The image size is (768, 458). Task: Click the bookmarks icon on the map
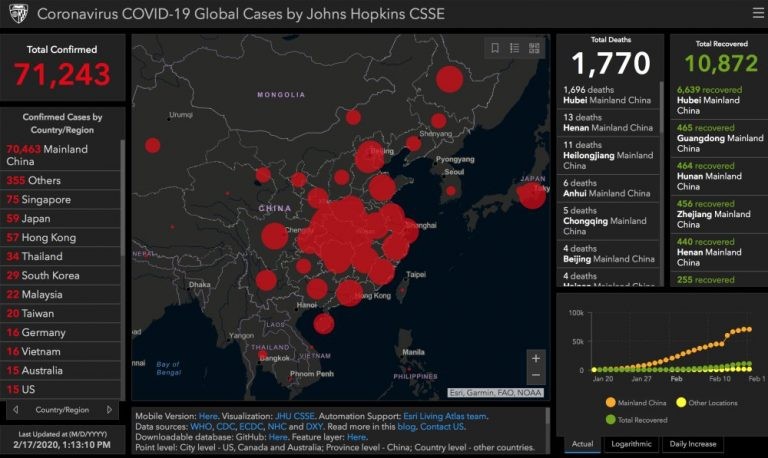click(494, 47)
